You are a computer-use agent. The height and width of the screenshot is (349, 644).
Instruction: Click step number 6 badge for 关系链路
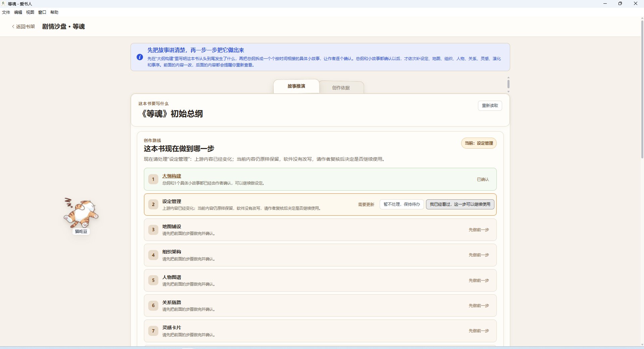[153, 305]
